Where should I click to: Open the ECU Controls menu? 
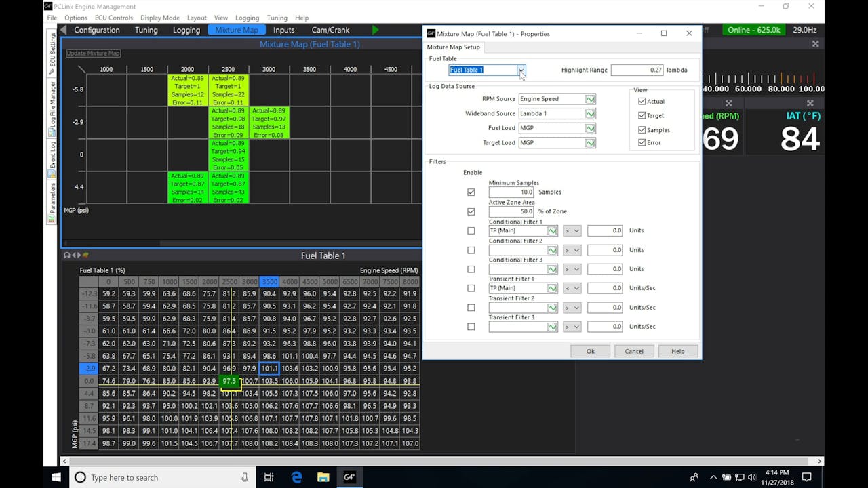pos(114,18)
